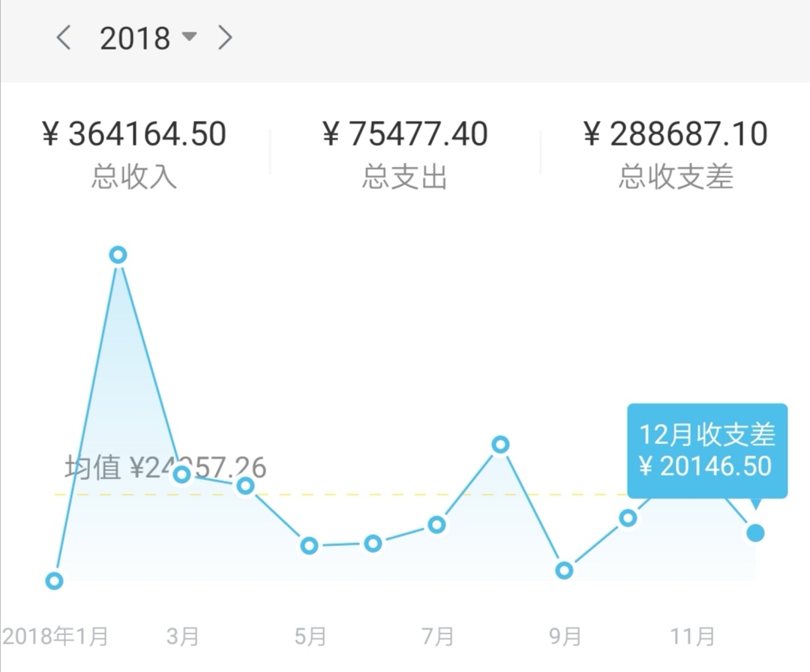The image size is (810, 672).
Task: Tap the 11月 axis label
Action: tap(692, 636)
